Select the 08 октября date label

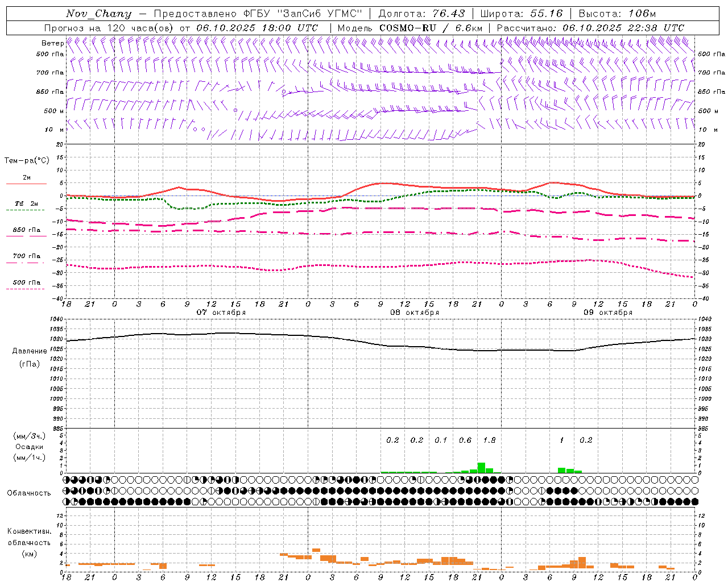click(415, 313)
